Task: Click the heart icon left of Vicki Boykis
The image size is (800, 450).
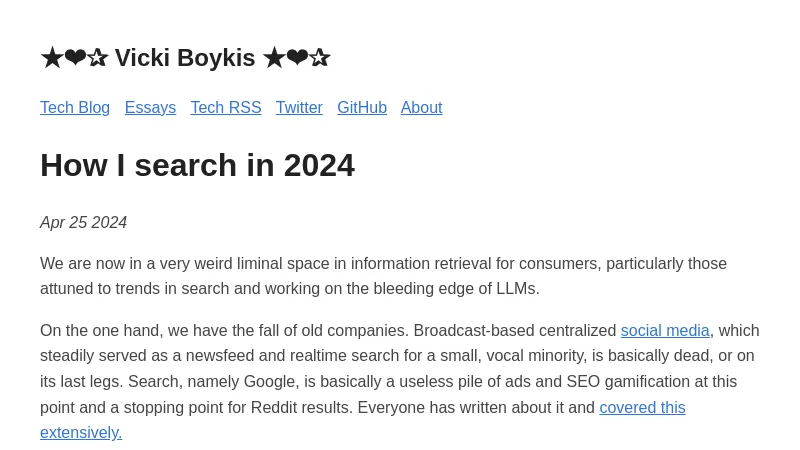Action: click(x=75, y=58)
